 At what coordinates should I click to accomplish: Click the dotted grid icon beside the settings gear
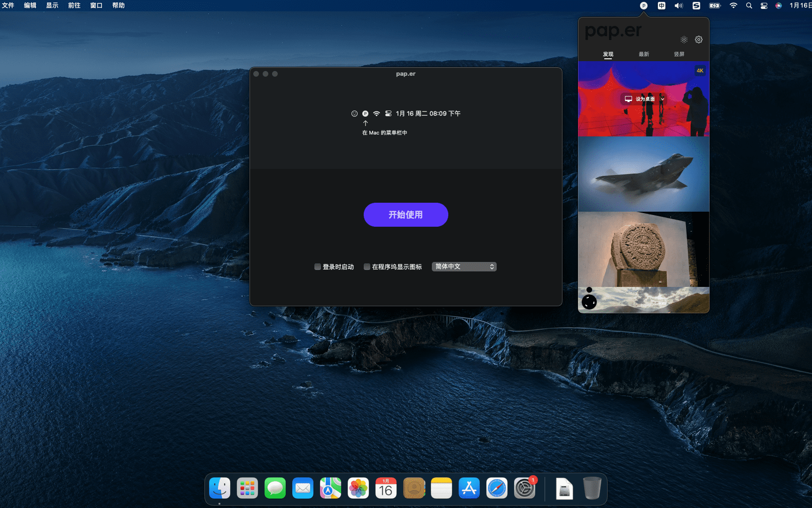[x=684, y=40]
